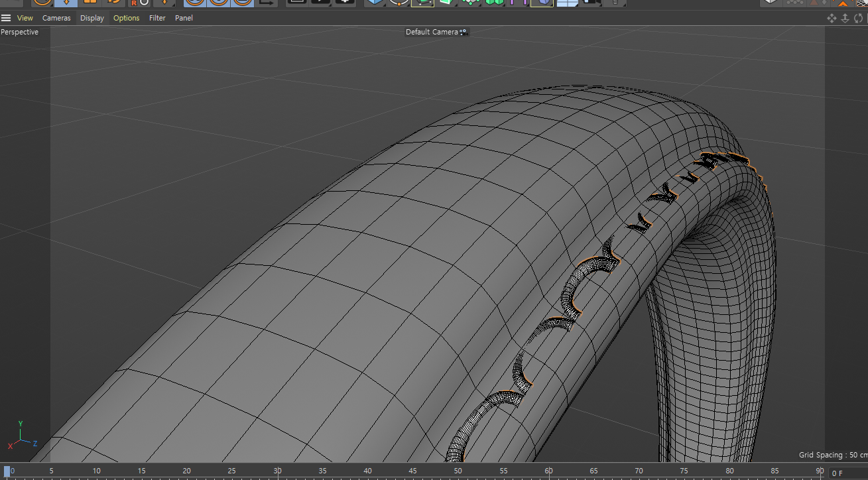Jump to frame 30 on timeline ruler
The height and width of the screenshot is (480, 868).
click(x=278, y=471)
